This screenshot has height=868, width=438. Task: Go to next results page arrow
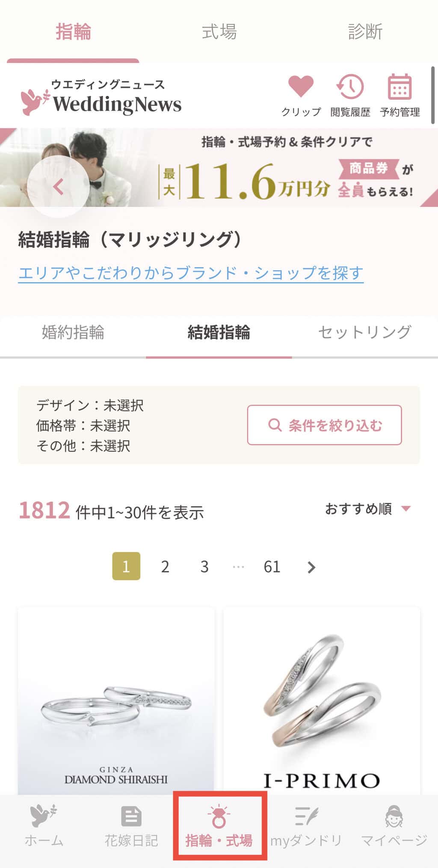pyautogui.click(x=311, y=567)
